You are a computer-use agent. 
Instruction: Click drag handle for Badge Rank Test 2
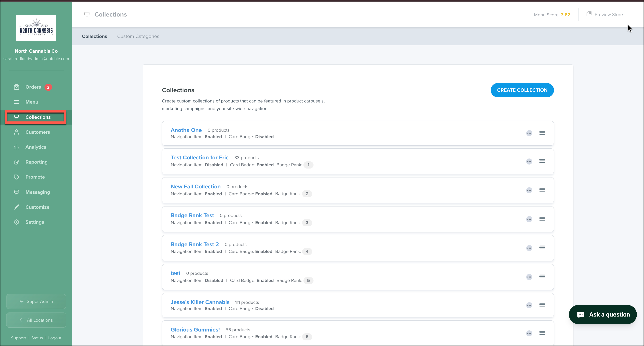coord(542,248)
